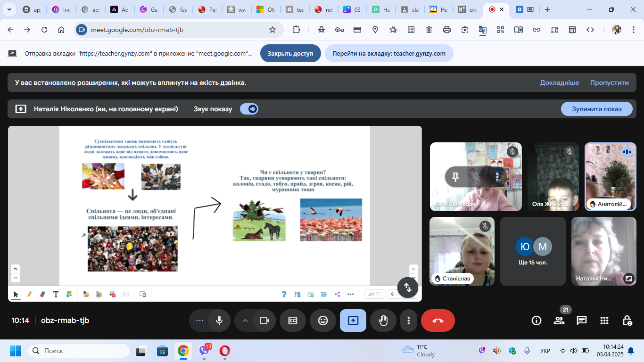
Task: Switch to the cre browser tab
Action: click(468, 9)
